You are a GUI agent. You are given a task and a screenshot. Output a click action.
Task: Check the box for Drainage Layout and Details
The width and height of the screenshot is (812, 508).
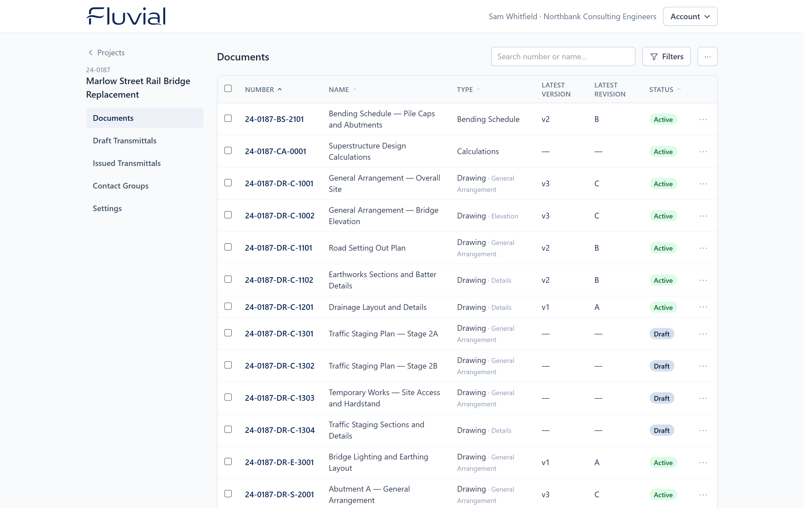pos(228,306)
